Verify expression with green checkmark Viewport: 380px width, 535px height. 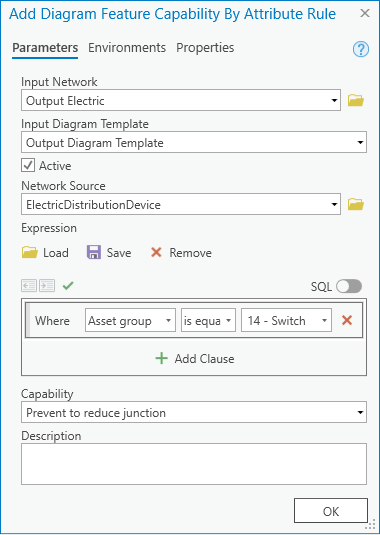[x=68, y=286]
